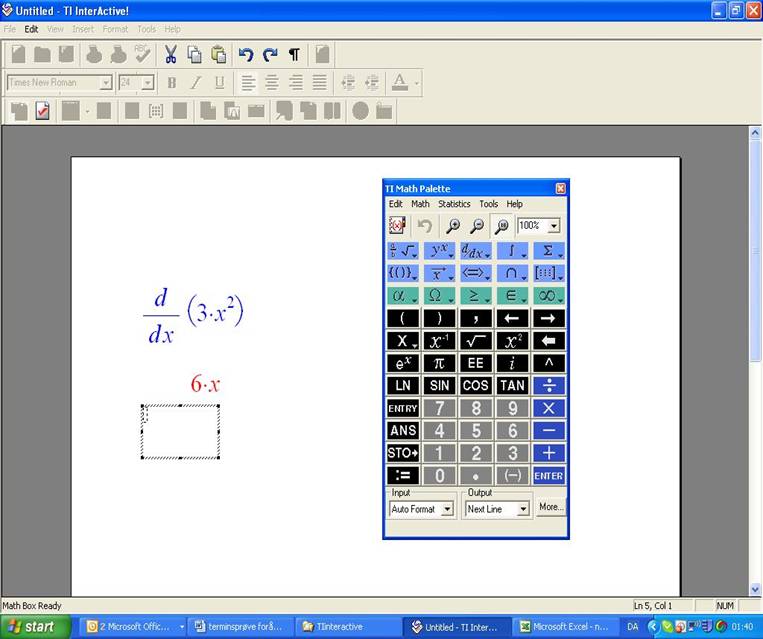Open the d/dx derivative templates dropdown
This screenshot has height=639, width=763.
[x=475, y=251]
